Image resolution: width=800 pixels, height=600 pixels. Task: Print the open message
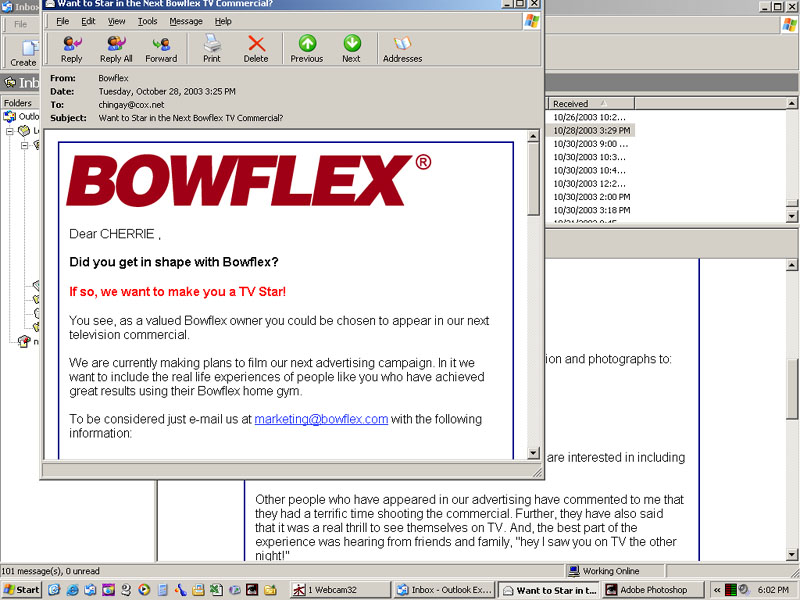(x=212, y=47)
